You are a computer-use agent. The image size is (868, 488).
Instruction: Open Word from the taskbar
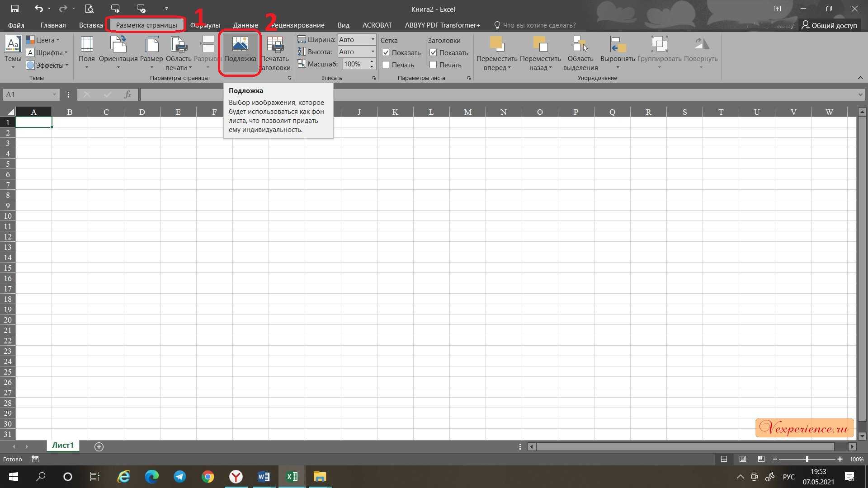pyautogui.click(x=264, y=477)
